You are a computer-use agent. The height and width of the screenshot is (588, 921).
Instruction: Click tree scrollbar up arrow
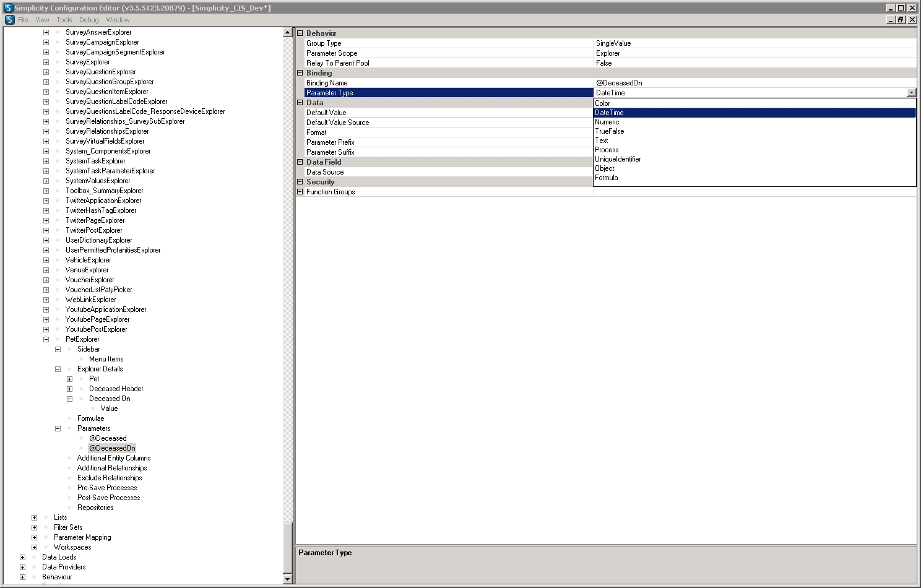click(287, 32)
